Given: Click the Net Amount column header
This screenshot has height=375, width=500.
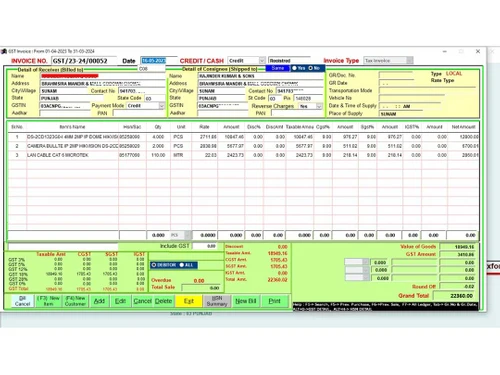Looking at the screenshot, I should tap(463, 127).
